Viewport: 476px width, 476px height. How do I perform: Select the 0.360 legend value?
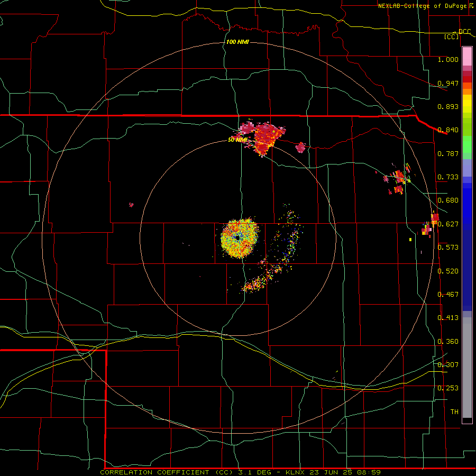448,342
